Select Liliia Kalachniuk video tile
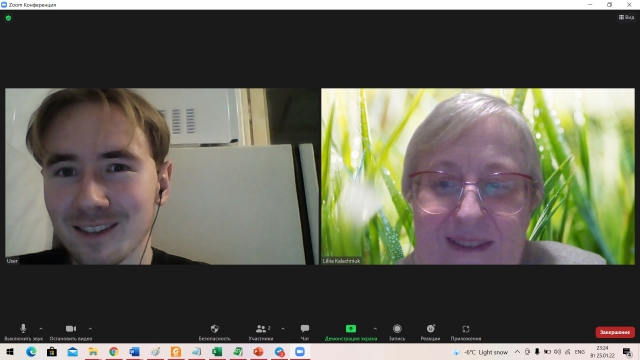640x360 pixels. pos(478,176)
